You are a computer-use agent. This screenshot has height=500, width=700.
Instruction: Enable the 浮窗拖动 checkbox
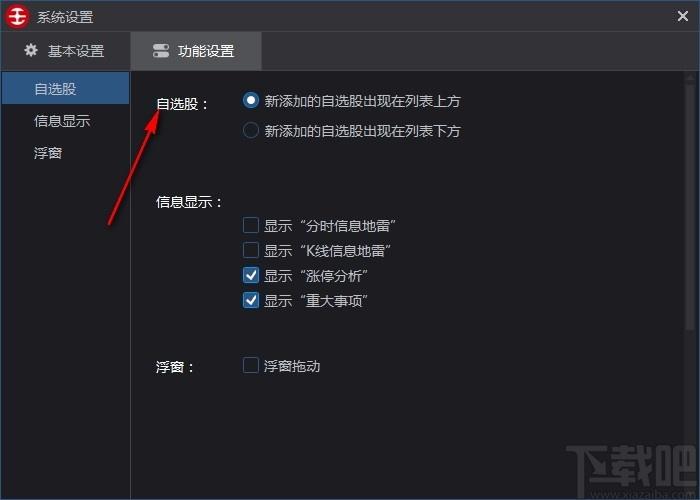pyautogui.click(x=250, y=366)
